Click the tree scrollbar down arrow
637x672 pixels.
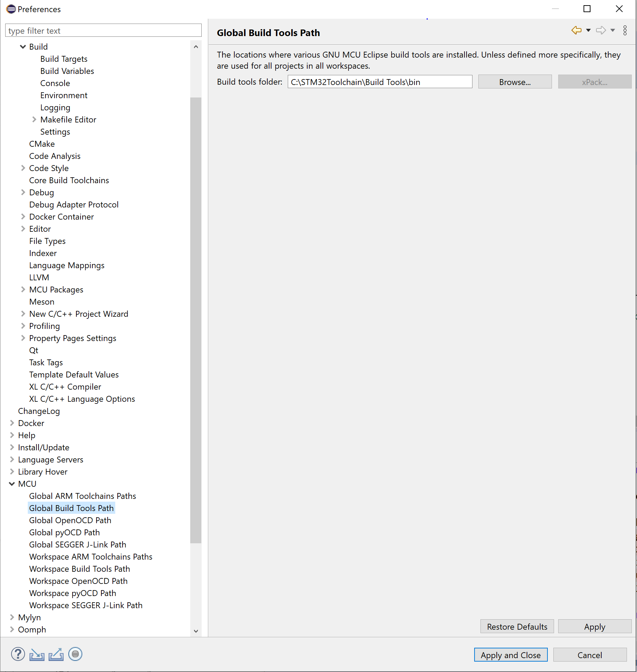tap(196, 631)
